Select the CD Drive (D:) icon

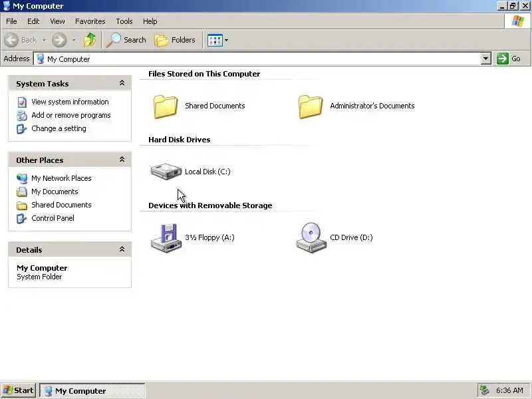311,237
